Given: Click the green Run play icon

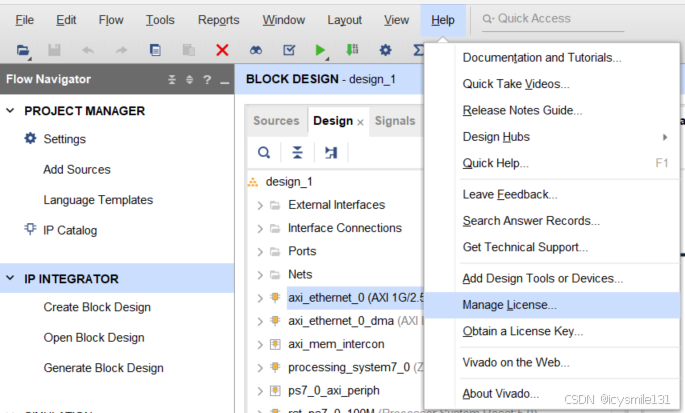Looking at the screenshot, I should pyautogui.click(x=320, y=50).
